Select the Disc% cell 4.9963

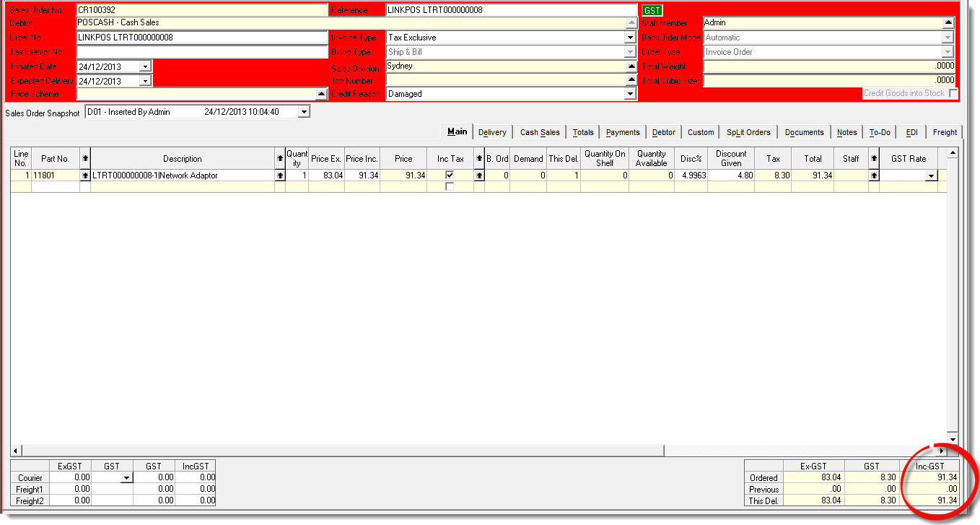tap(691, 175)
